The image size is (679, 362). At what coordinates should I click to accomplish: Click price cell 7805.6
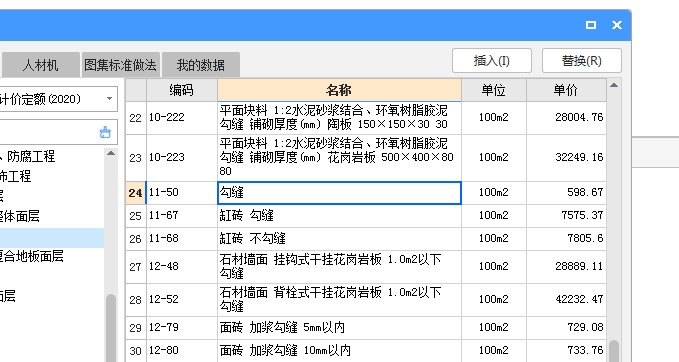(566, 239)
